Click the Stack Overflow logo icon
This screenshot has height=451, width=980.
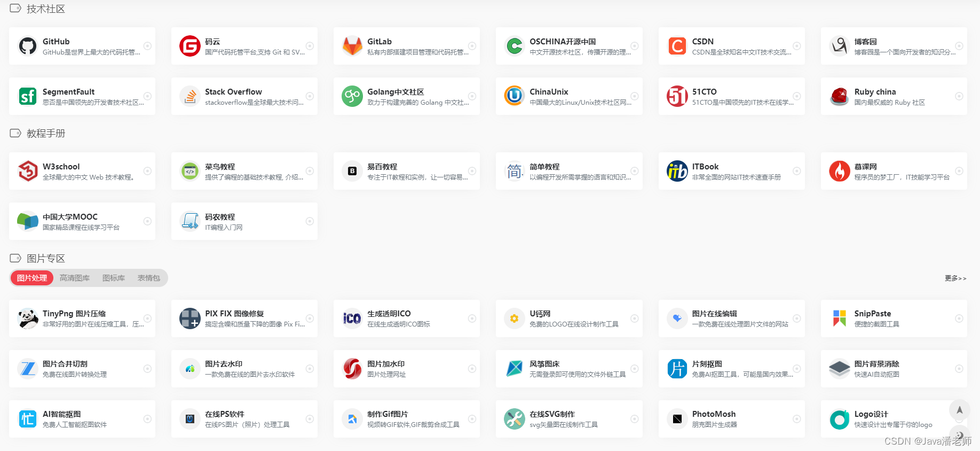[x=190, y=96]
